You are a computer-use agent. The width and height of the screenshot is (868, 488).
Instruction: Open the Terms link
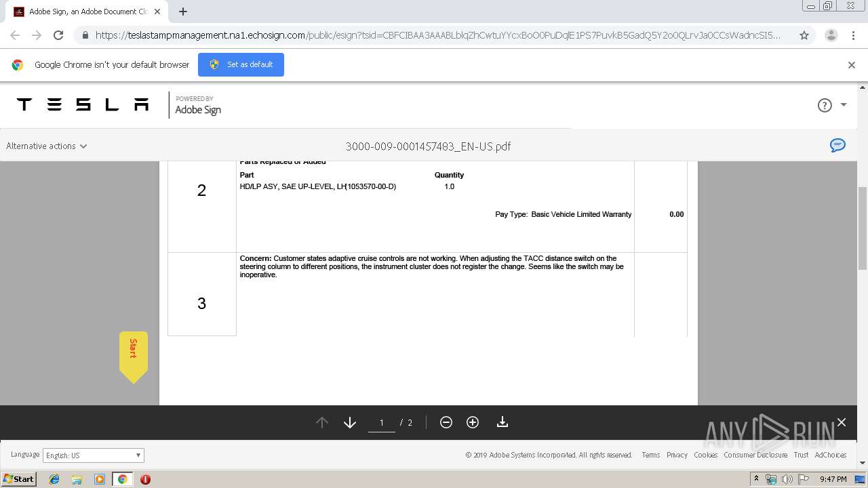click(x=651, y=455)
